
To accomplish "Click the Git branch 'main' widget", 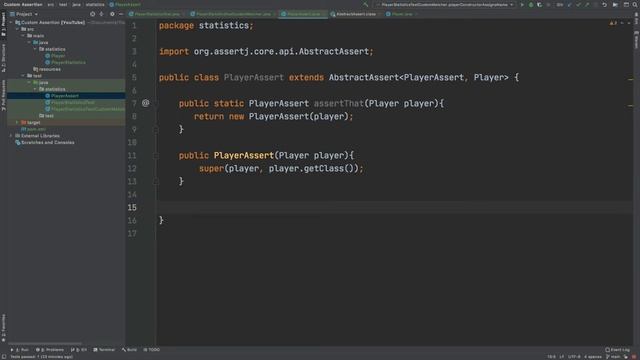I will [613, 357].
